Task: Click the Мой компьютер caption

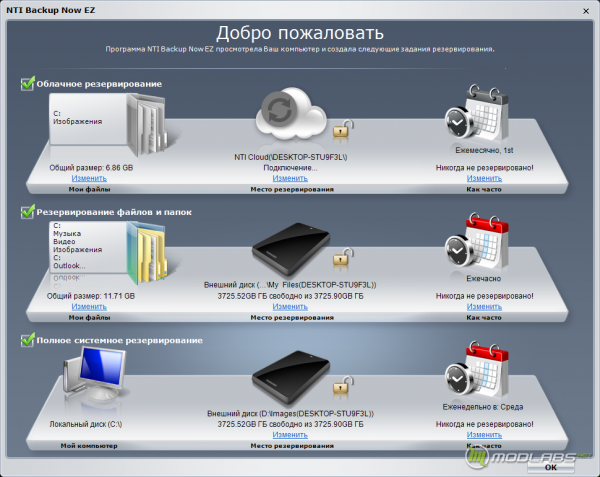Action: coord(89,446)
